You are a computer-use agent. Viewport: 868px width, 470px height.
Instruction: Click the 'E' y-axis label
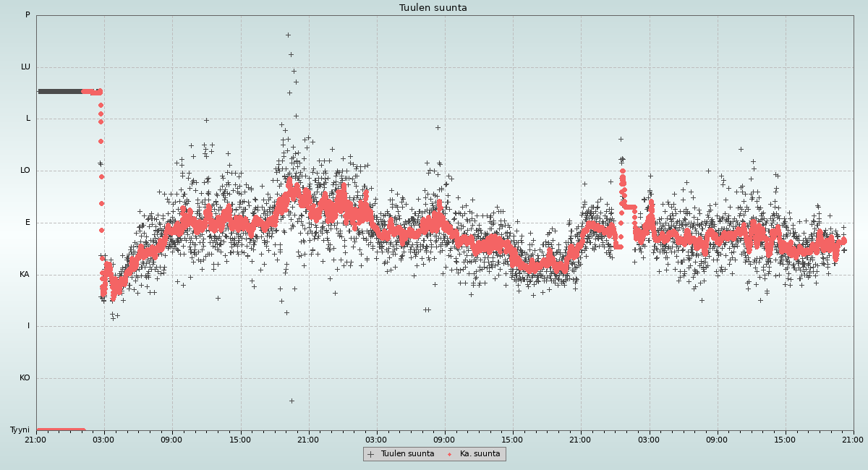coord(28,222)
